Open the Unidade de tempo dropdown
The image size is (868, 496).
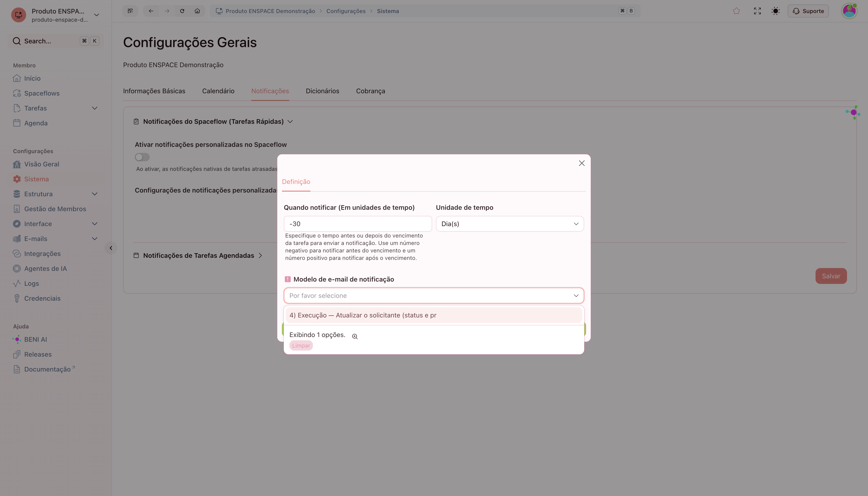pos(510,224)
